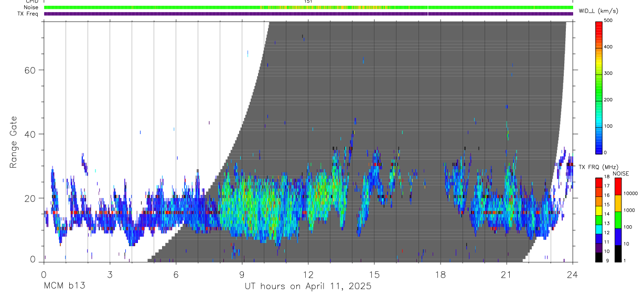
Task: Click the 9 hour x-axis tick label
Action: [x=242, y=274]
